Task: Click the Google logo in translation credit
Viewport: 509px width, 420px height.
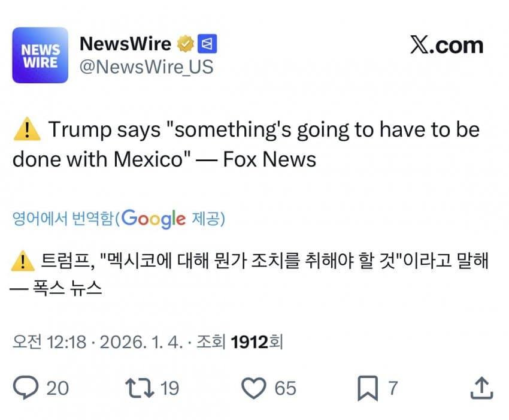Action: click(x=154, y=219)
